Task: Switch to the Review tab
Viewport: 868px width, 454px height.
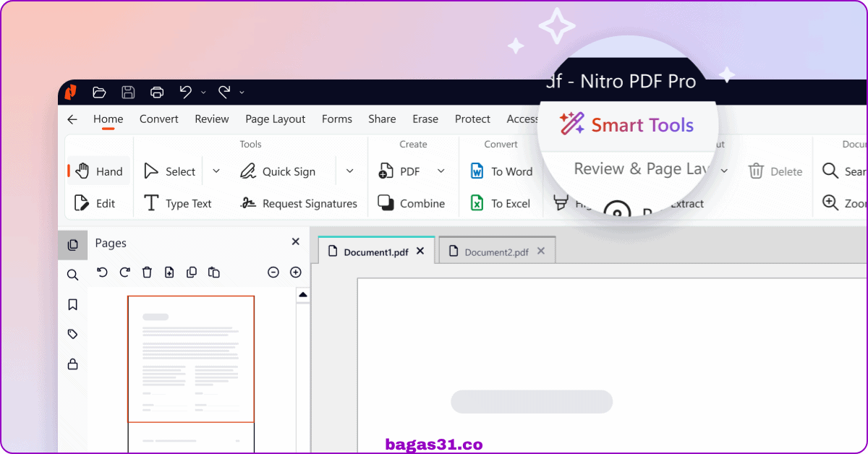Action: click(x=212, y=119)
